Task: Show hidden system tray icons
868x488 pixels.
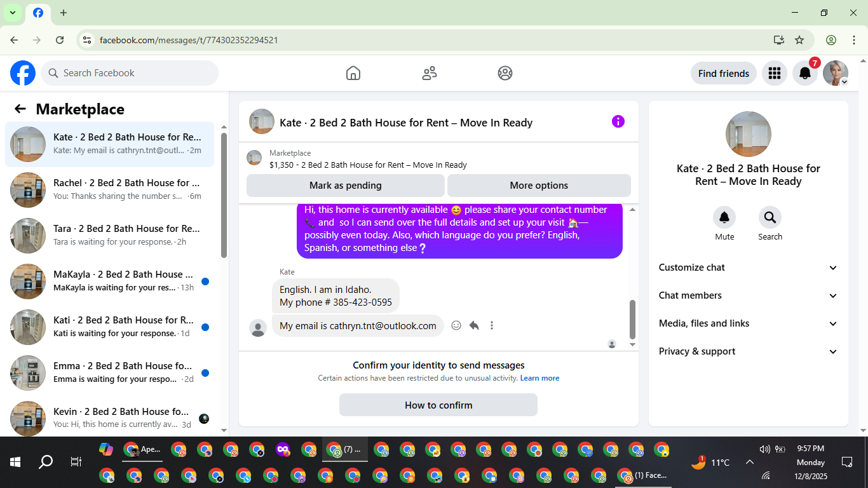Action: click(x=750, y=463)
